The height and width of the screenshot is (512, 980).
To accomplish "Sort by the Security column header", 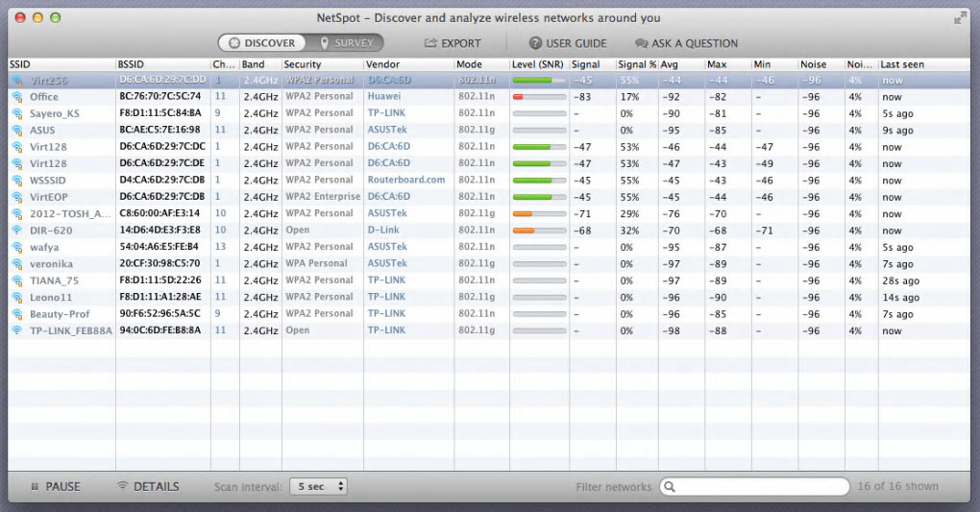I will (x=323, y=64).
